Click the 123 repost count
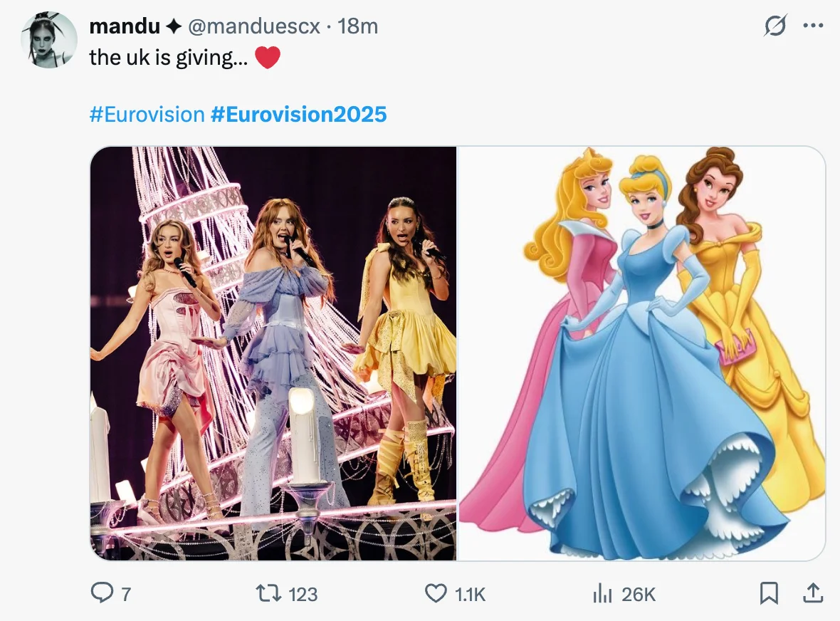This screenshot has height=621, width=840. [303, 594]
